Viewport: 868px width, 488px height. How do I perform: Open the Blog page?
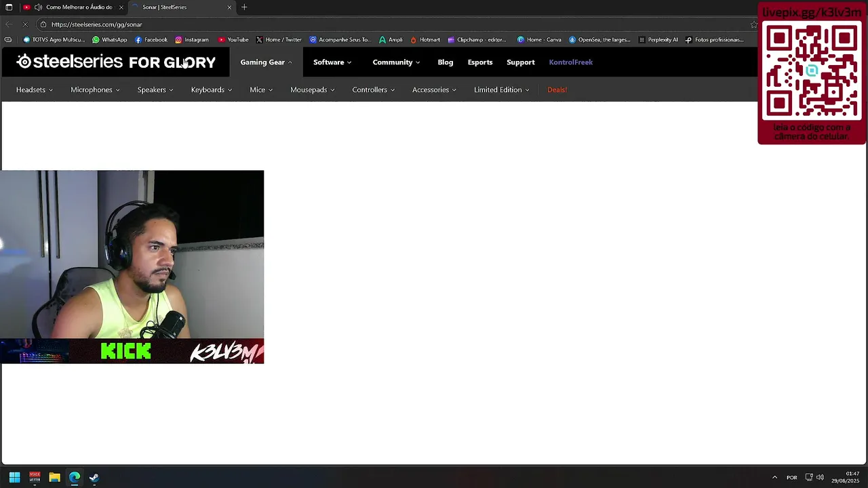point(446,62)
